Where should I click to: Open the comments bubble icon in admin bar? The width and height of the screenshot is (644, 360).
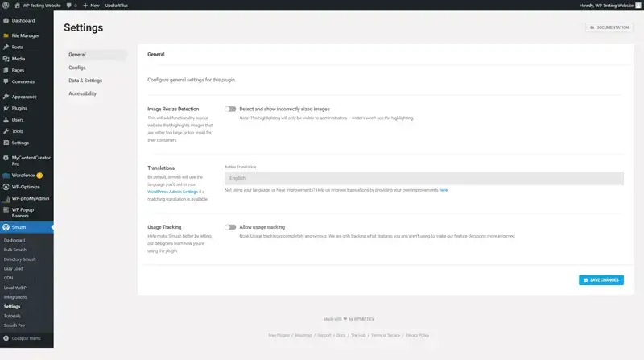[x=69, y=5]
